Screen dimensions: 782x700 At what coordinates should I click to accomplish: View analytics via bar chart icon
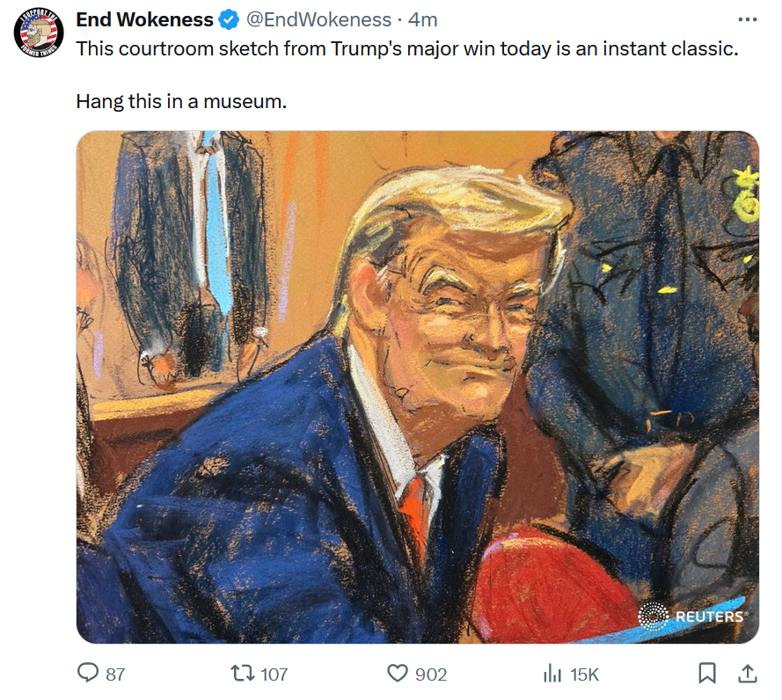click(x=552, y=674)
